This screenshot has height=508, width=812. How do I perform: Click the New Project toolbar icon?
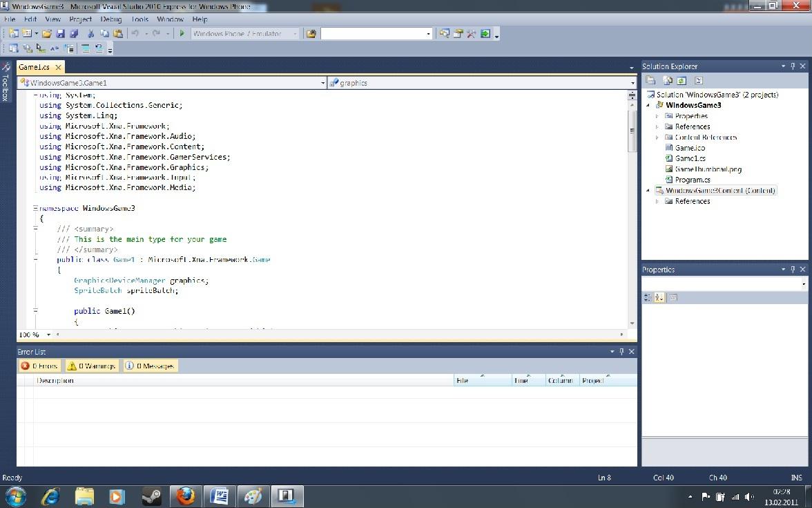click(14, 33)
